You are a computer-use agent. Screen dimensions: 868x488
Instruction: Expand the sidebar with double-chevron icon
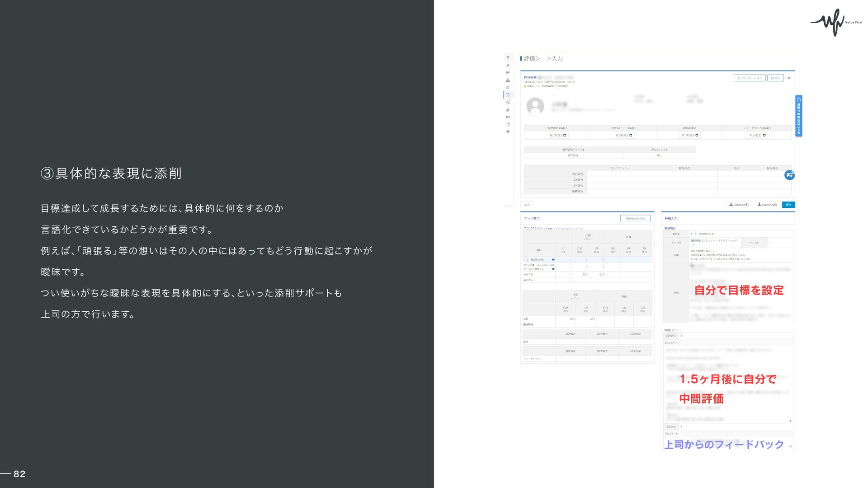[x=508, y=57]
